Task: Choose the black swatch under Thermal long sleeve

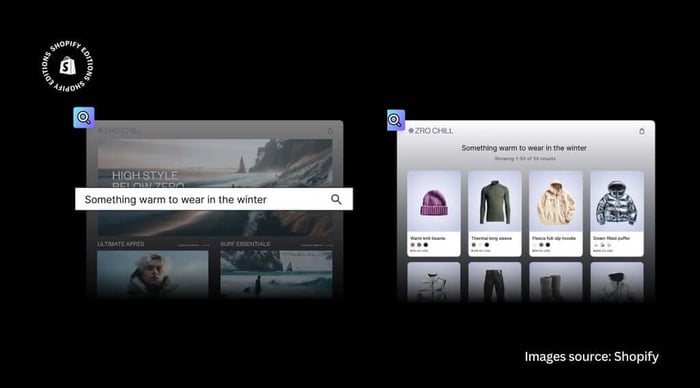Action: point(487,245)
